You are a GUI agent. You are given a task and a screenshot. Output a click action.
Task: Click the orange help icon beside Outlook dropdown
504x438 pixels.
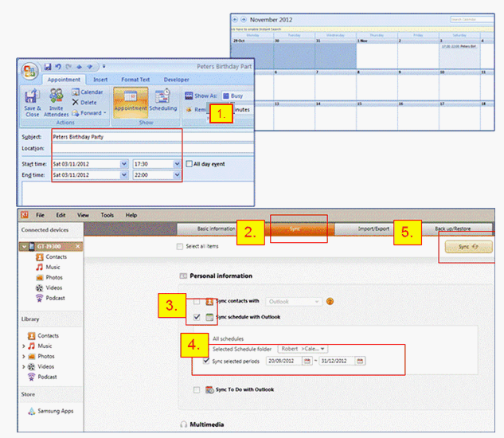coord(330,301)
